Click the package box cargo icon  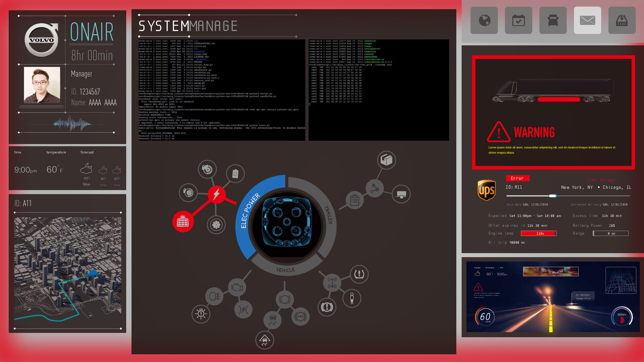[x=386, y=160]
